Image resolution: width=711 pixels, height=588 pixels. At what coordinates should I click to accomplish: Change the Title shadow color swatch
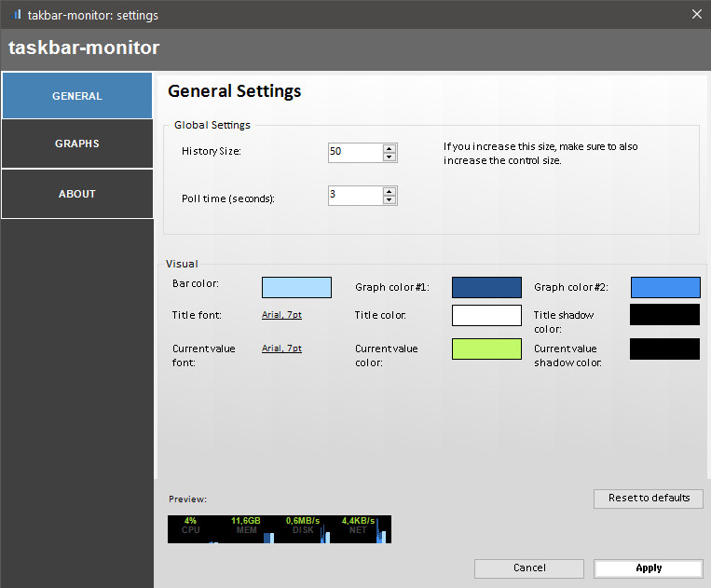[664, 315]
